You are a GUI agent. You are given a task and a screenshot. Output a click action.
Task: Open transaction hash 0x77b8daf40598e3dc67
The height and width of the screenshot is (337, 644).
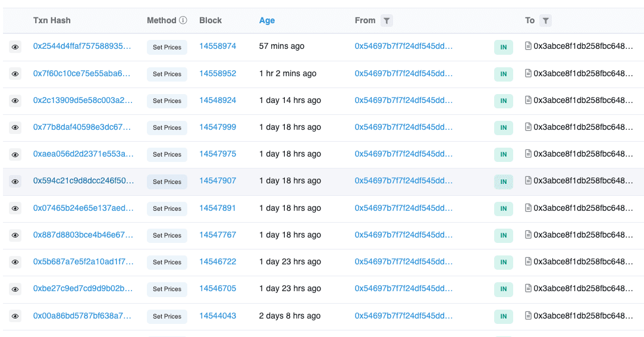(83, 127)
